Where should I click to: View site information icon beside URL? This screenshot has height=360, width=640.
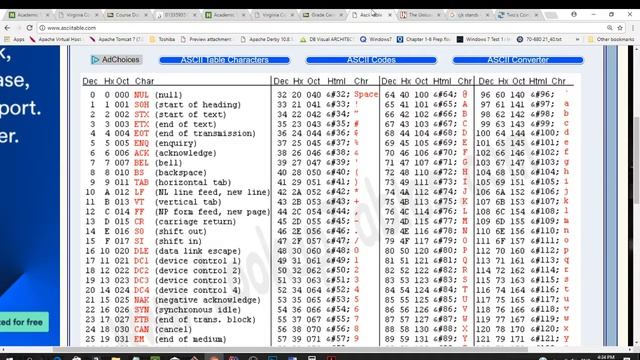point(42,28)
